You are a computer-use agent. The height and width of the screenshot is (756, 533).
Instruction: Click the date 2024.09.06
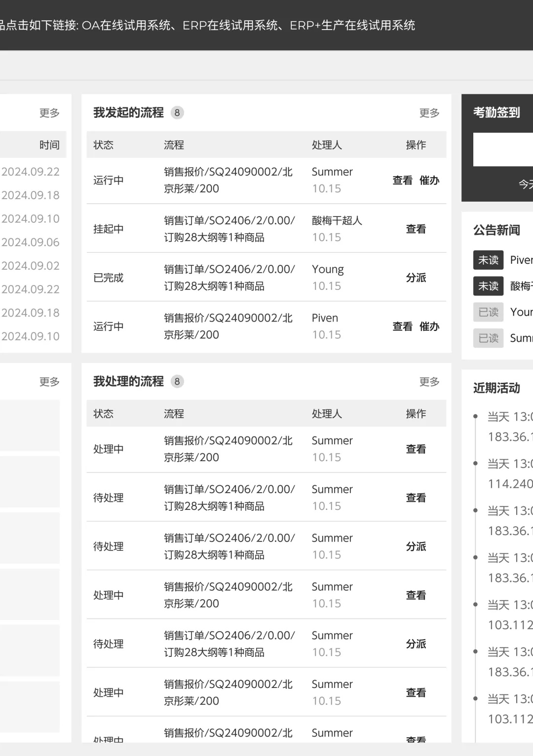pyautogui.click(x=31, y=242)
